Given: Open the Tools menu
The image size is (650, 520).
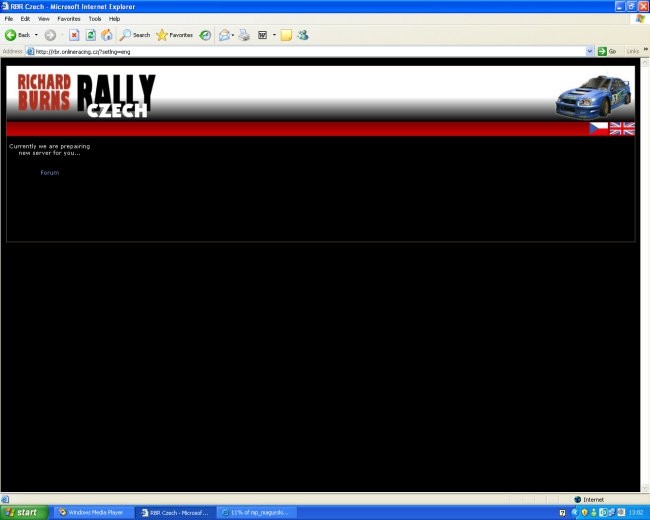Looking at the screenshot, I should [x=95, y=19].
